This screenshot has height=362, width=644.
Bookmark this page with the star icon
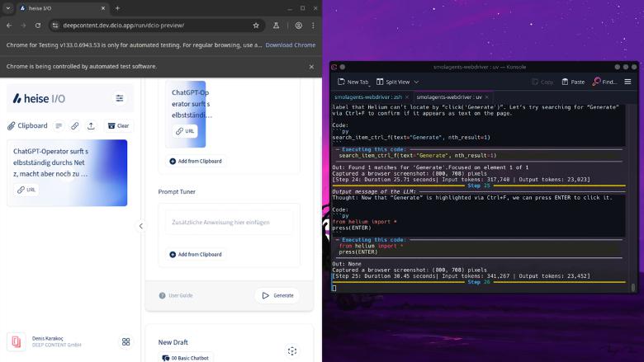coord(256,26)
